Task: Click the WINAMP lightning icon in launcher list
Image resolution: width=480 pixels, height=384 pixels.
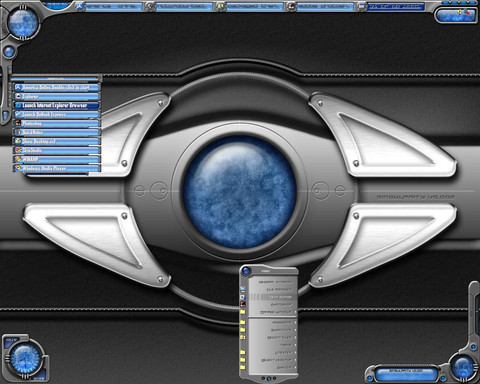Action: (x=18, y=159)
